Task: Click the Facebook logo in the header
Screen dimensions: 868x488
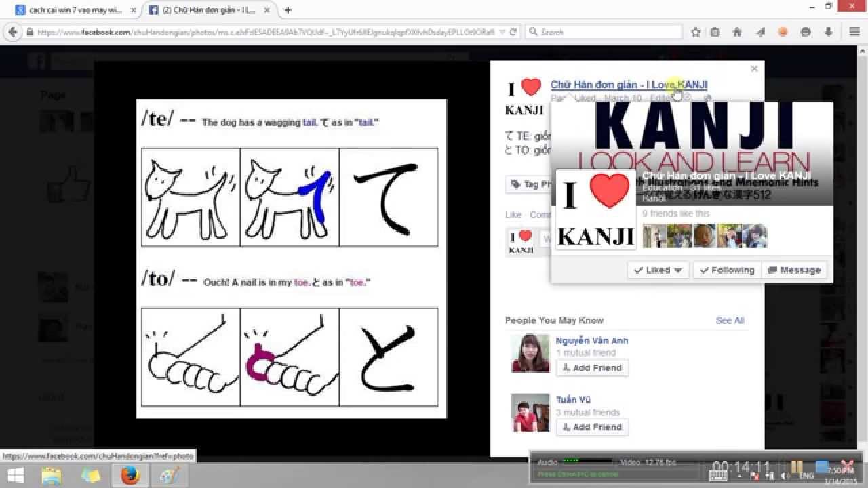Action: point(37,61)
